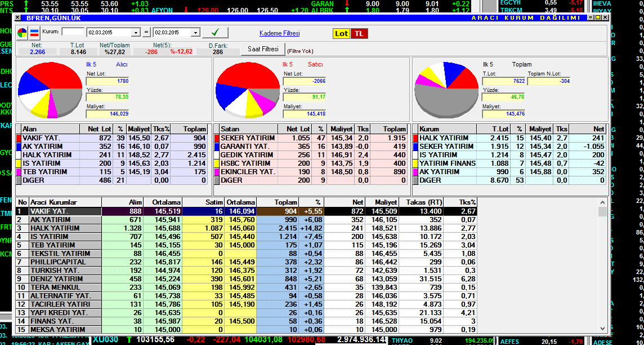Image resolution: width=644 pixels, height=345 pixels.
Task: Open the end date dropdown
Action: 195,33
